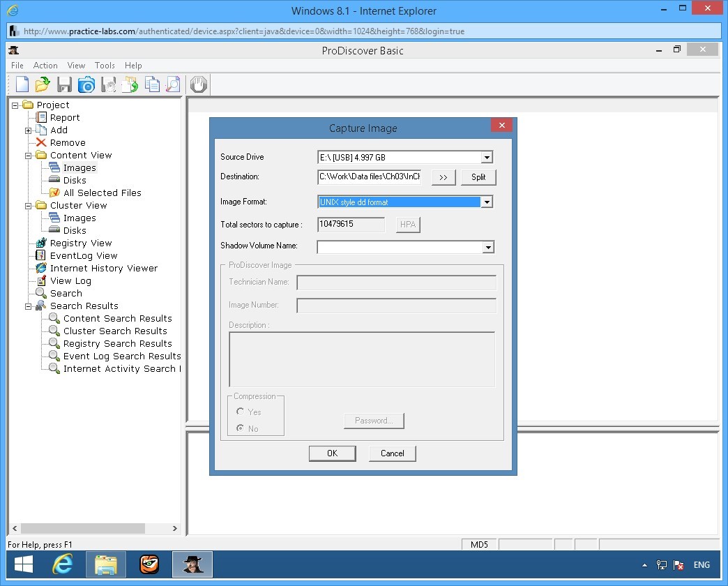This screenshot has height=586, width=728.
Task: Collapse the Content View tree node
Action: 29,156
